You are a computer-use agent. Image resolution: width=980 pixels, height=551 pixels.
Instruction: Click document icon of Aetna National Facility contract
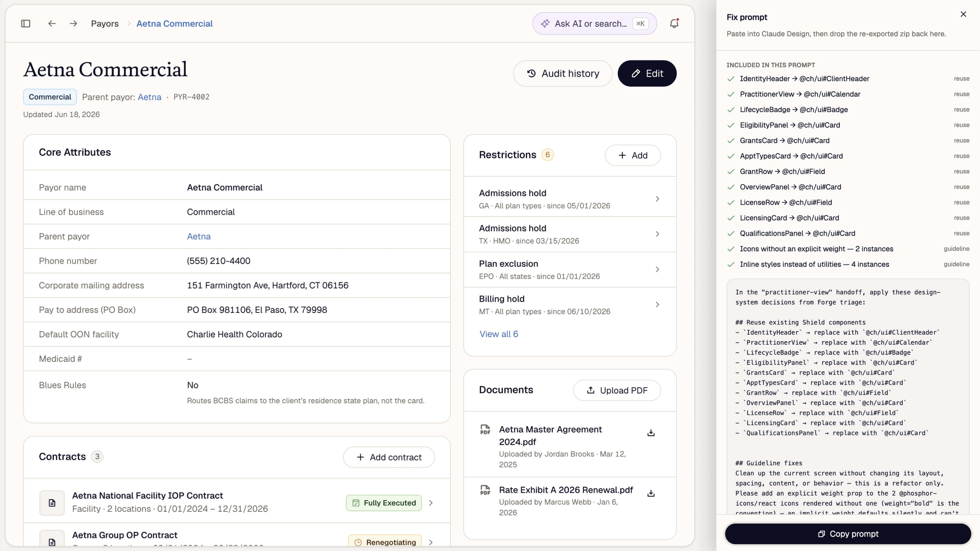coord(52,503)
